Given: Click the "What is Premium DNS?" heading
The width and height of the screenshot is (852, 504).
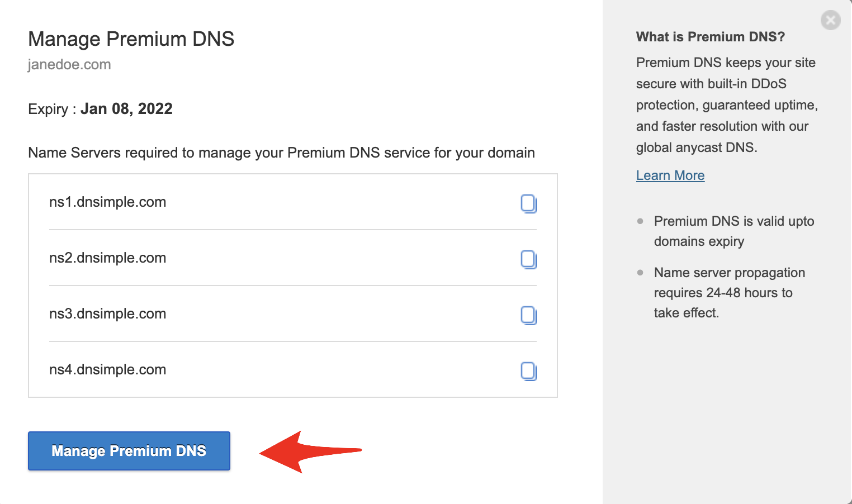Looking at the screenshot, I should tap(710, 37).
